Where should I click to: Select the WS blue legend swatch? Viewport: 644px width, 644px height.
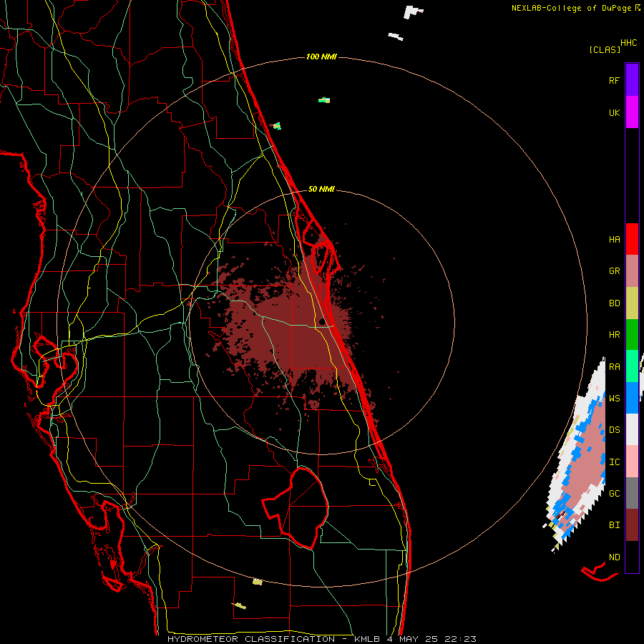coord(632,398)
